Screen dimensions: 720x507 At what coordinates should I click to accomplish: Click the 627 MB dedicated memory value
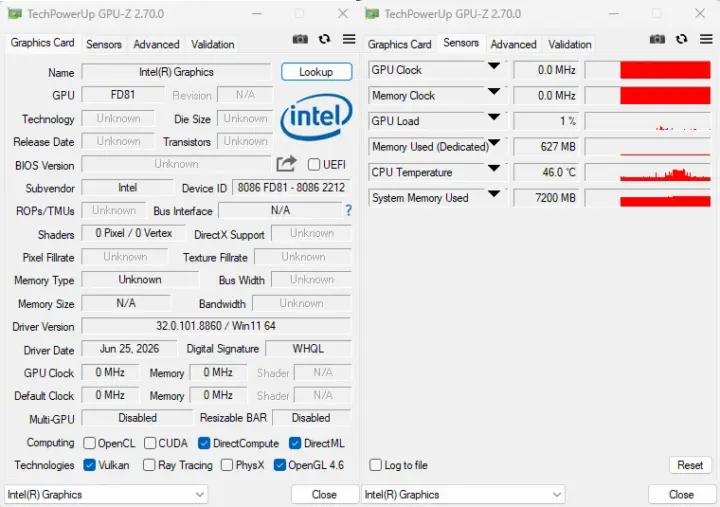point(546,147)
